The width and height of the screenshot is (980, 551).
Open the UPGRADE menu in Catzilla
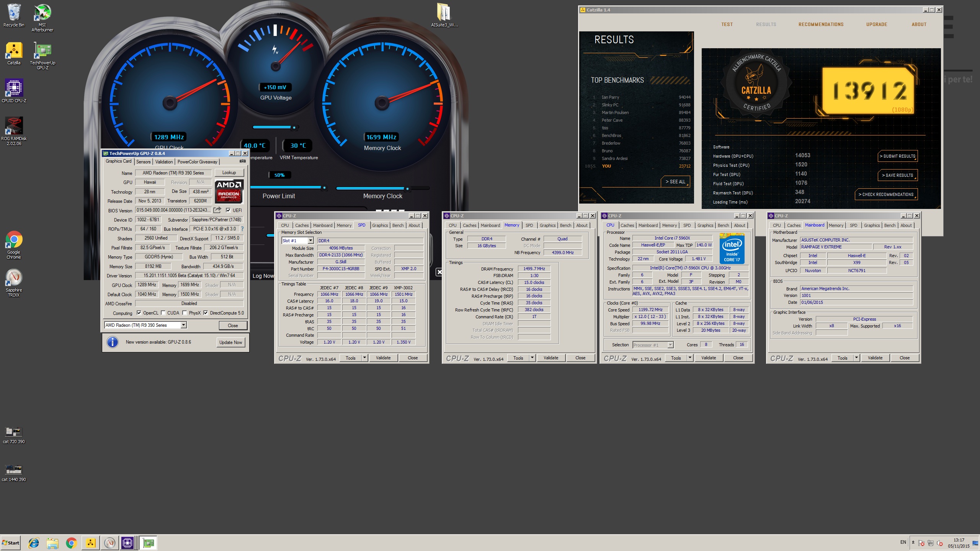pyautogui.click(x=877, y=24)
